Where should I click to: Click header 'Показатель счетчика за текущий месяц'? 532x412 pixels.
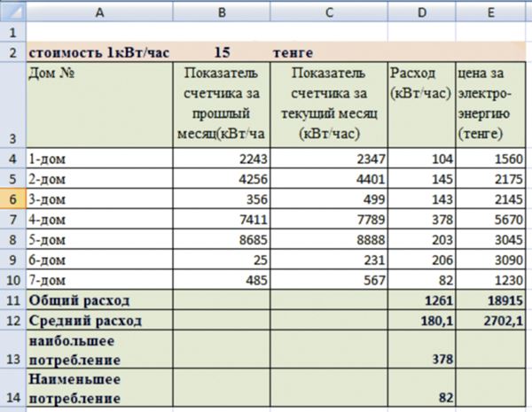pyautogui.click(x=329, y=105)
